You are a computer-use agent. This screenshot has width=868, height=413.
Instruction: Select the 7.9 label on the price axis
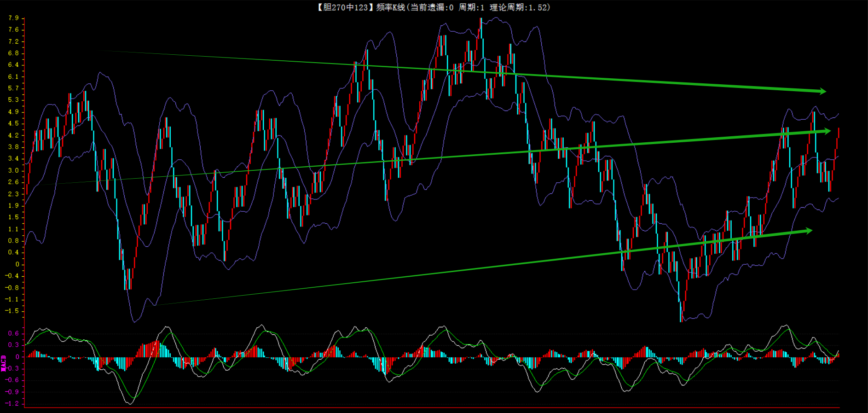13,18
